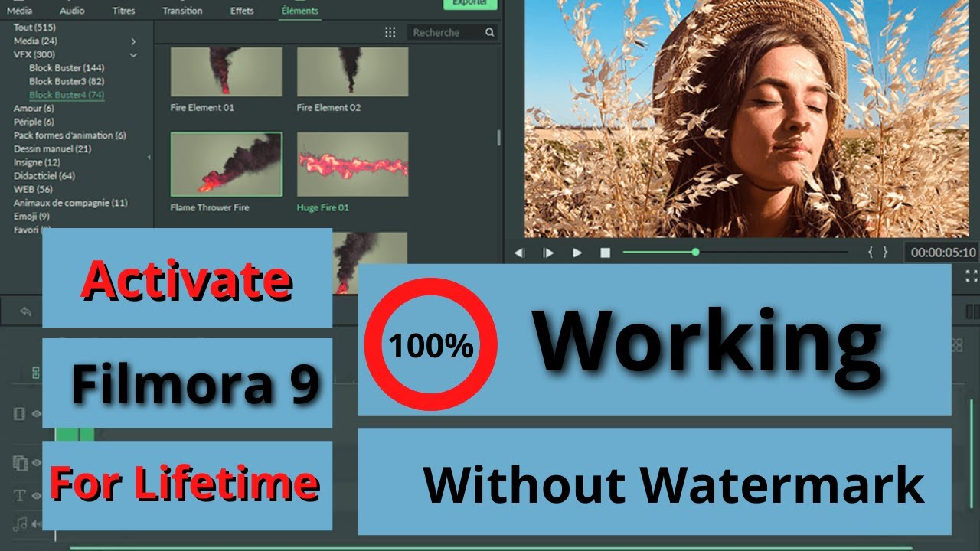Select the VFX (300) category

point(34,54)
